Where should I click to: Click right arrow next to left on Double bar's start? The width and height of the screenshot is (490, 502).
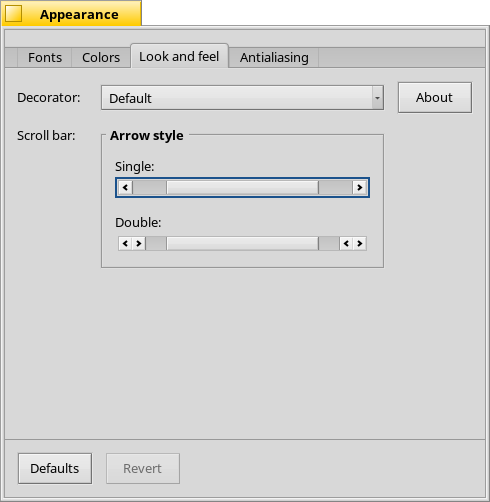tap(139, 243)
